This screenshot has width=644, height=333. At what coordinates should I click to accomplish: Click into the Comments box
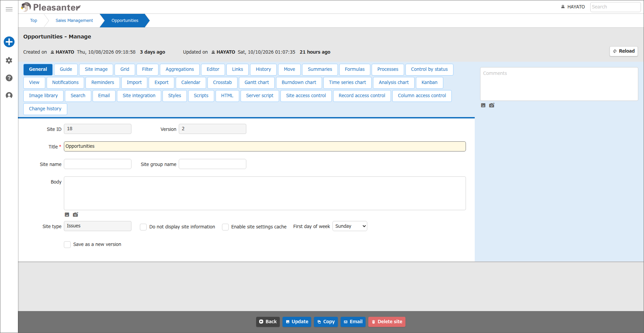[x=559, y=84]
